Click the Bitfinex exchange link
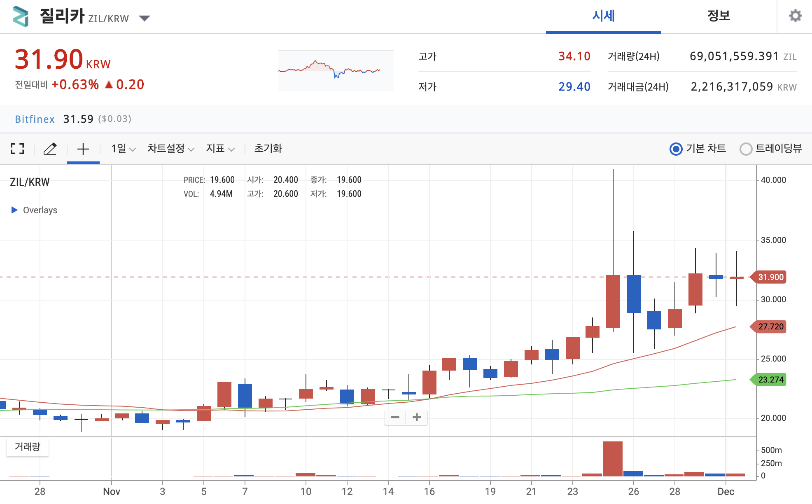 click(x=35, y=119)
